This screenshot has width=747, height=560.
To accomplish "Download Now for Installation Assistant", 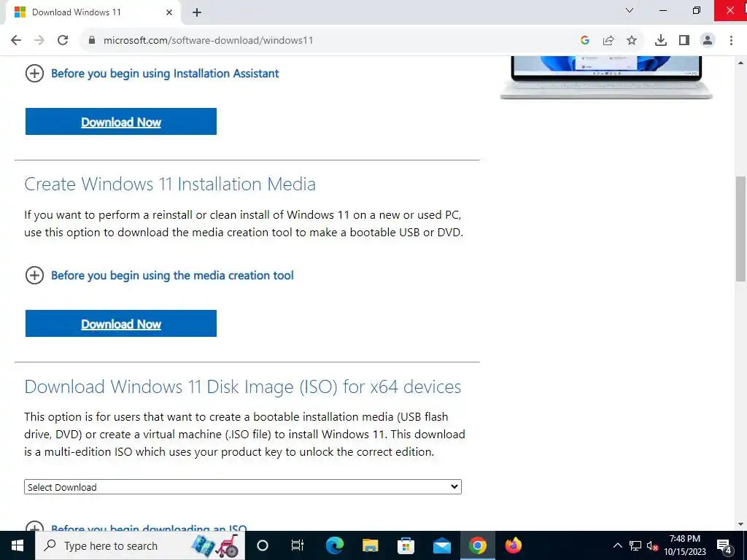I will click(x=121, y=122).
